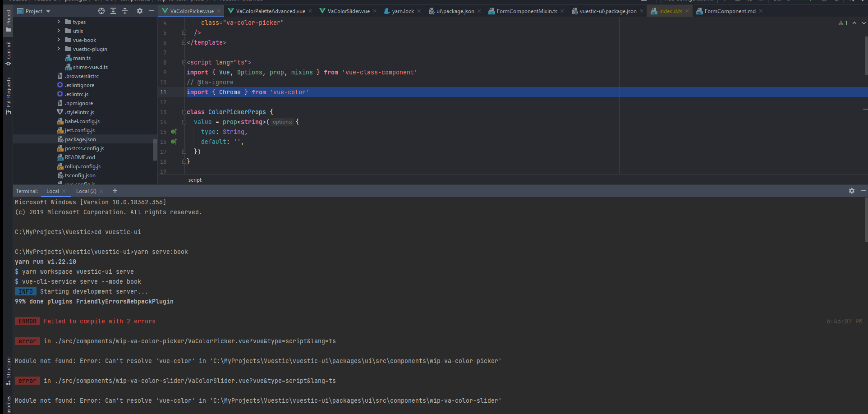Jump to previous problem with the up arrow
This screenshot has width=868, height=414.
click(x=854, y=23)
